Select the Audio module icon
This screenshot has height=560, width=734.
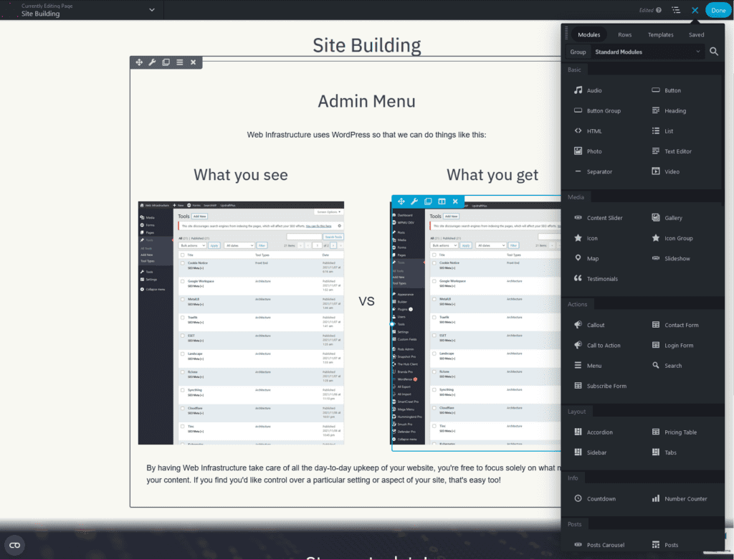click(x=578, y=90)
